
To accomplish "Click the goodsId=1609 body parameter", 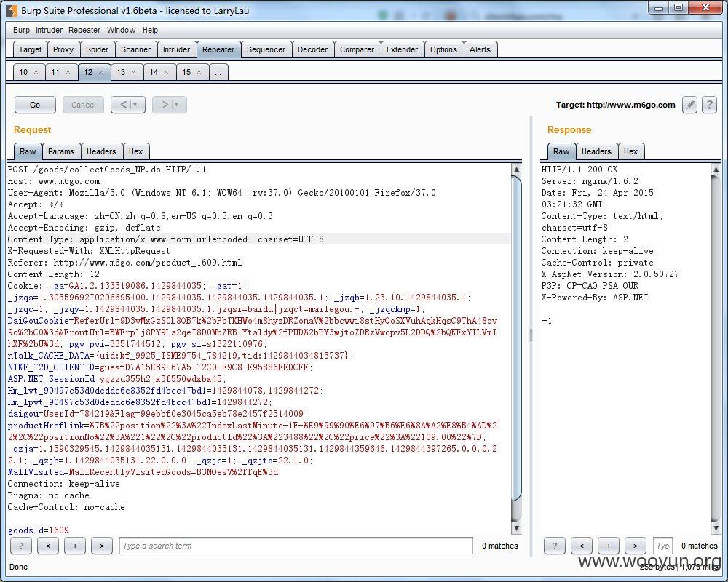I will click(39, 530).
